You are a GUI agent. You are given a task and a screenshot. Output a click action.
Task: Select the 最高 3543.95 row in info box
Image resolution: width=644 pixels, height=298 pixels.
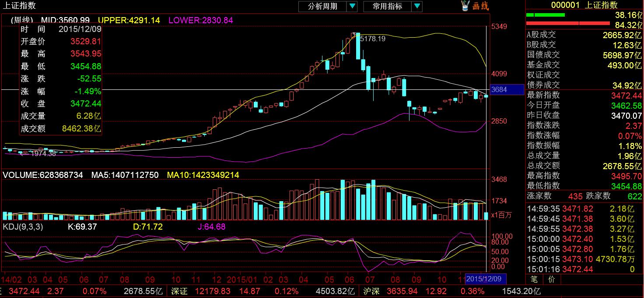61,54
